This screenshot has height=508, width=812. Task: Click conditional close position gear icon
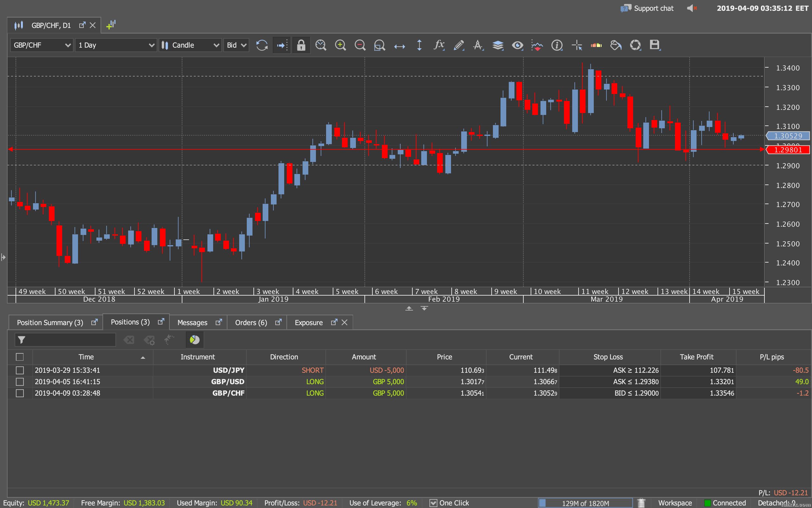[x=149, y=340]
